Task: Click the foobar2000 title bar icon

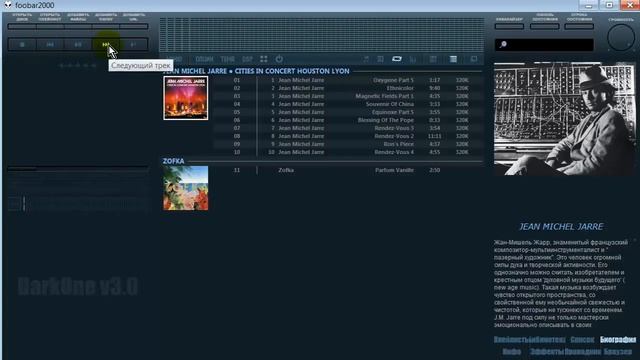Action: tap(8, 5)
